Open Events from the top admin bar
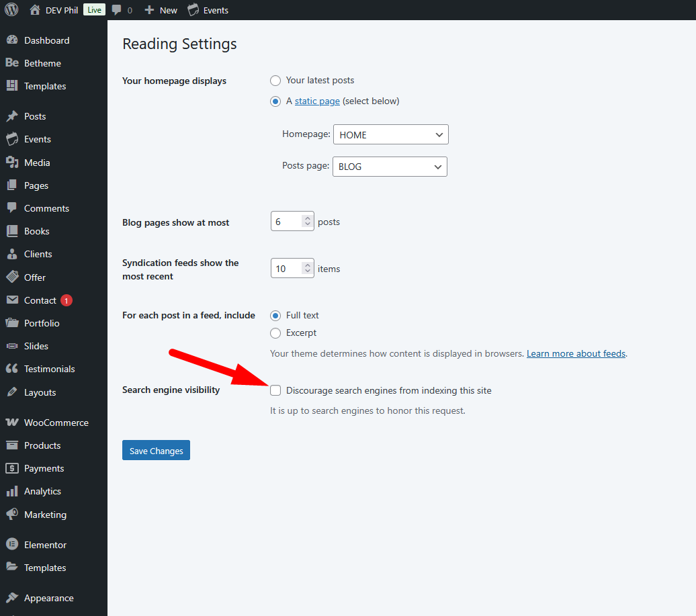The height and width of the screenshot is (616, 696). pyautogui.click(x=208, y=10)
